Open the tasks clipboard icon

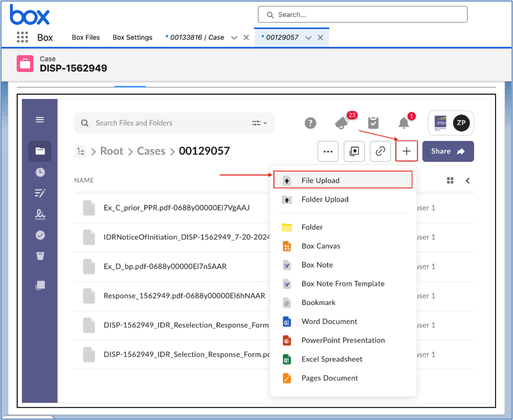click(x=373, y=123)
